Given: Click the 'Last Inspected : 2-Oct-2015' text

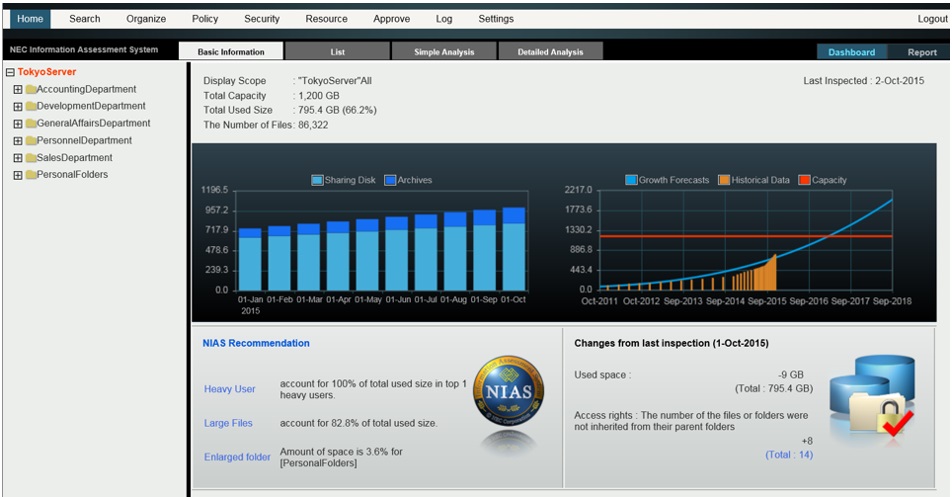Looking at the screenshot, I should point(863,80).
